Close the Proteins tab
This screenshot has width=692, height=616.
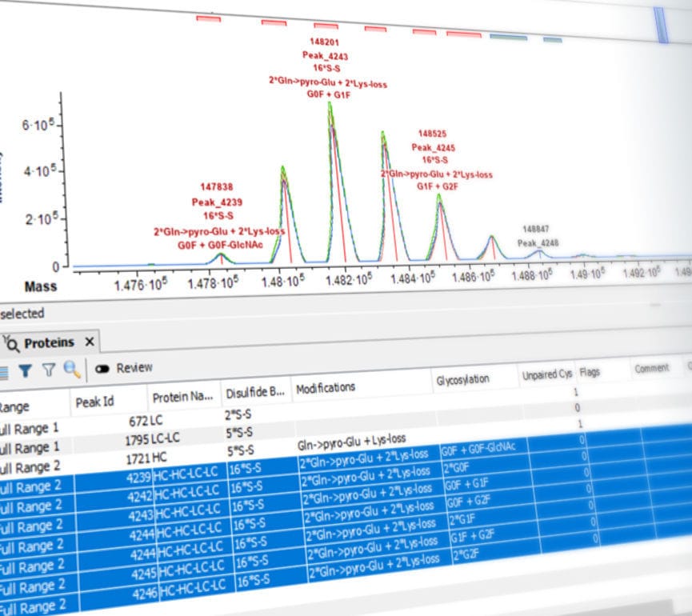coord(88,341)
